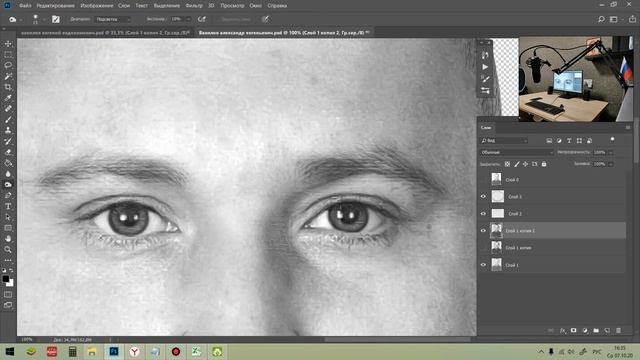Image resolution: width=640 pixels, height=360 pixels.
Task: Open the layer filter kind dropdown
Action: 504,141
